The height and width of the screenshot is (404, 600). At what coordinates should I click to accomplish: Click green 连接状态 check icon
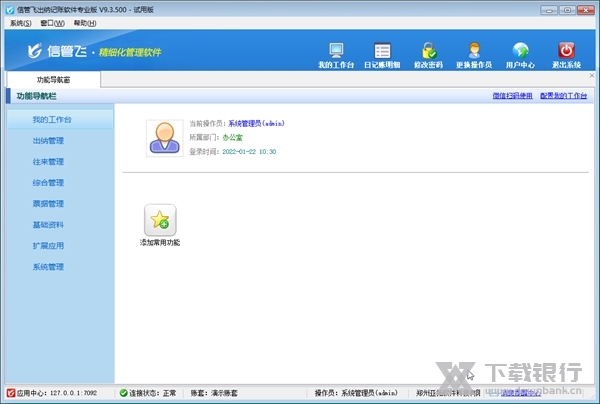click(123, 393)
